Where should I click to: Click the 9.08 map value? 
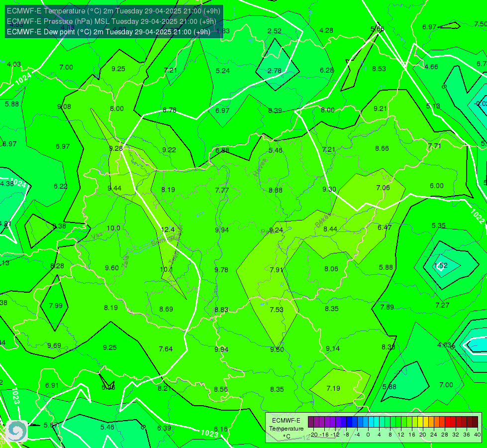(x=64, y=107)
